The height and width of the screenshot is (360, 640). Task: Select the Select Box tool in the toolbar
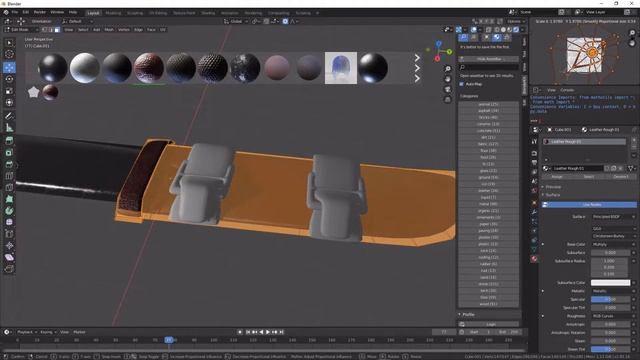pos(9,43)
